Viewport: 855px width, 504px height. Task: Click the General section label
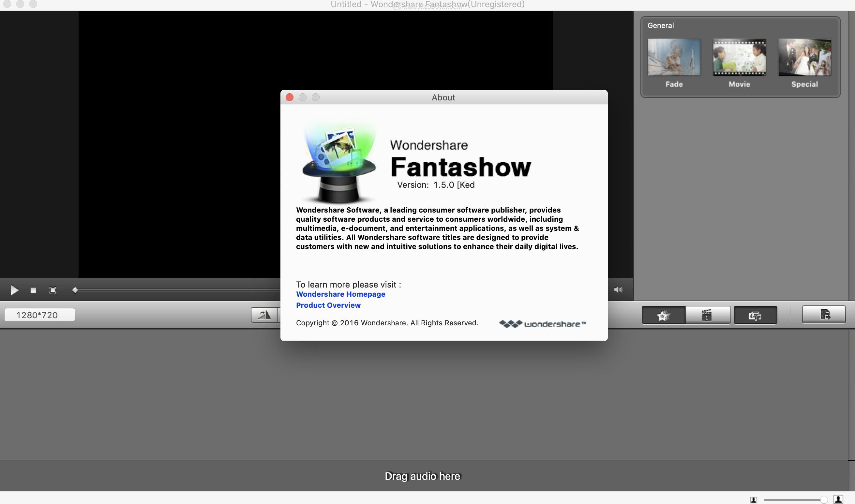tap(660, 25)
